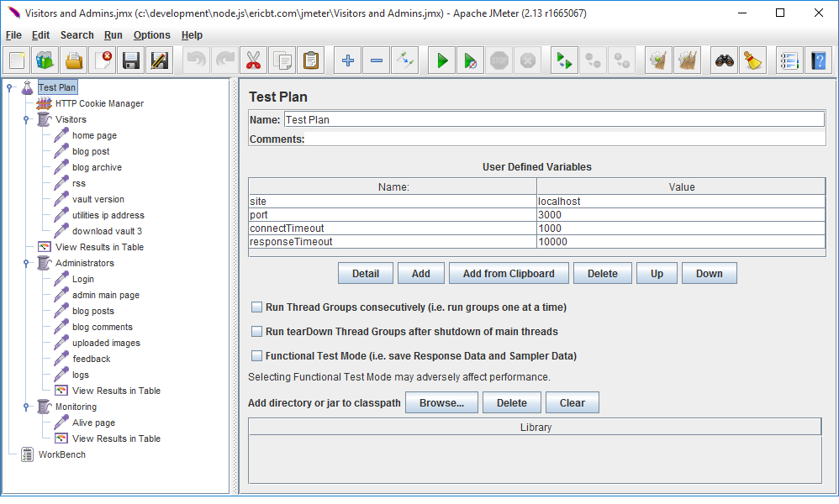Image resolution: width=839 pixels, height=504 pixels.
Task: Click the Up button
Action: click(657, 274)
